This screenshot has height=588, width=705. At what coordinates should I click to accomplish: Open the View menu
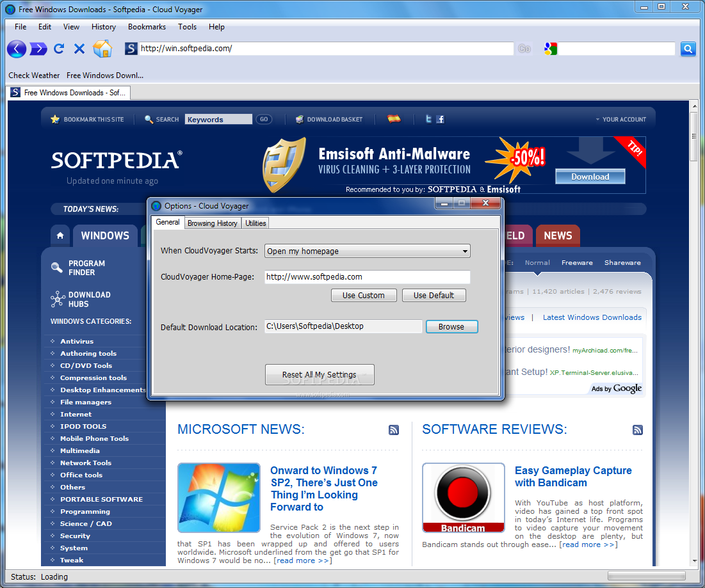[71, 27]
